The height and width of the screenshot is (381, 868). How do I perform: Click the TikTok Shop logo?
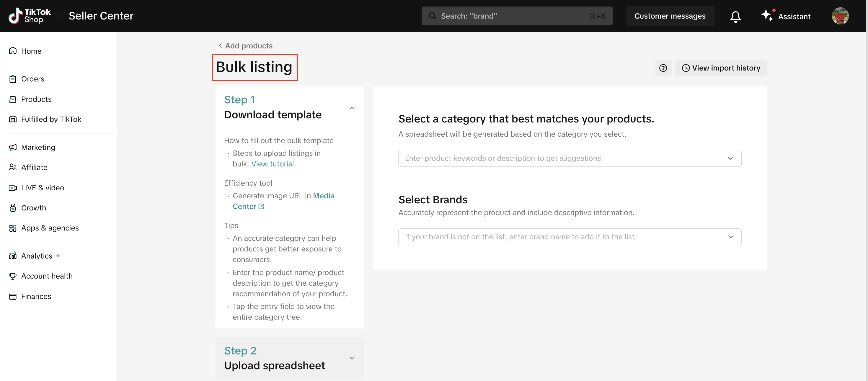click(30, 16)
